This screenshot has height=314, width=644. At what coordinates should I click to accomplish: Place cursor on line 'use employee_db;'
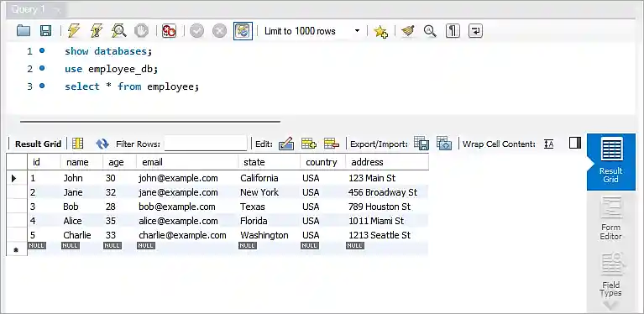112,69
